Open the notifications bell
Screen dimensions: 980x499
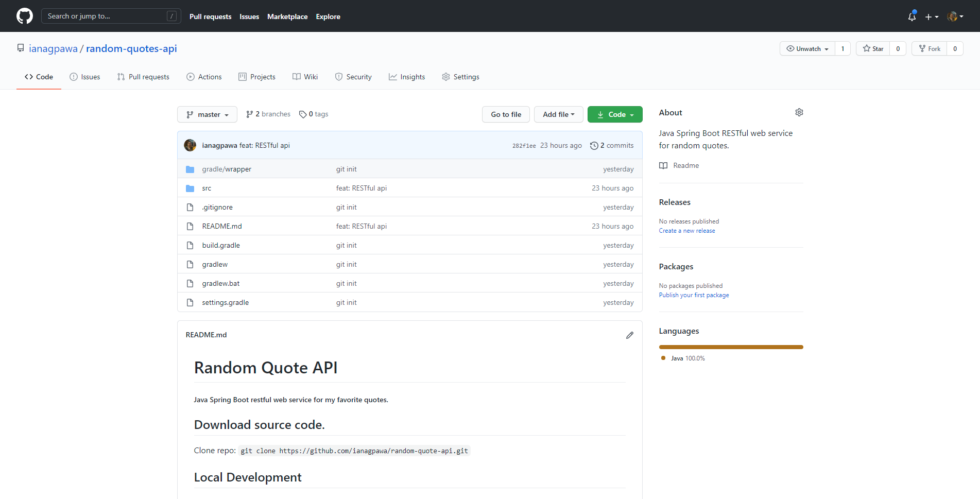click(x=912, y=16)
